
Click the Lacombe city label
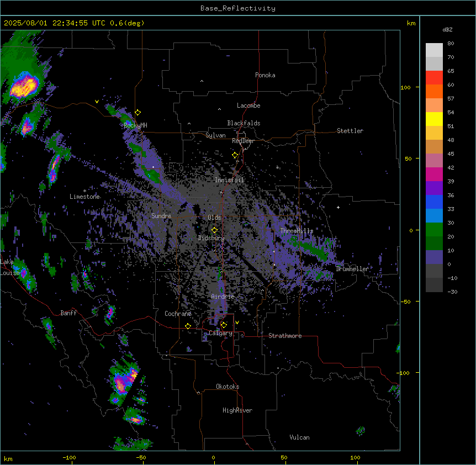coord(248,105)
